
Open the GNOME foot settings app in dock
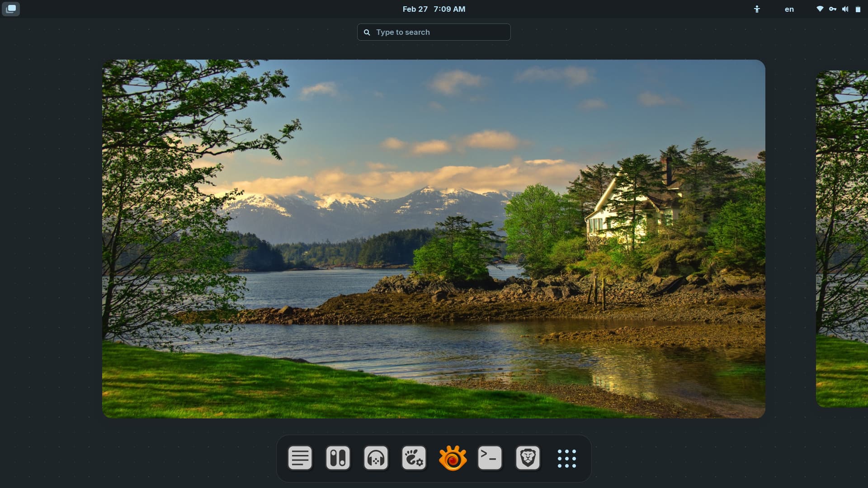coord(414,458)
